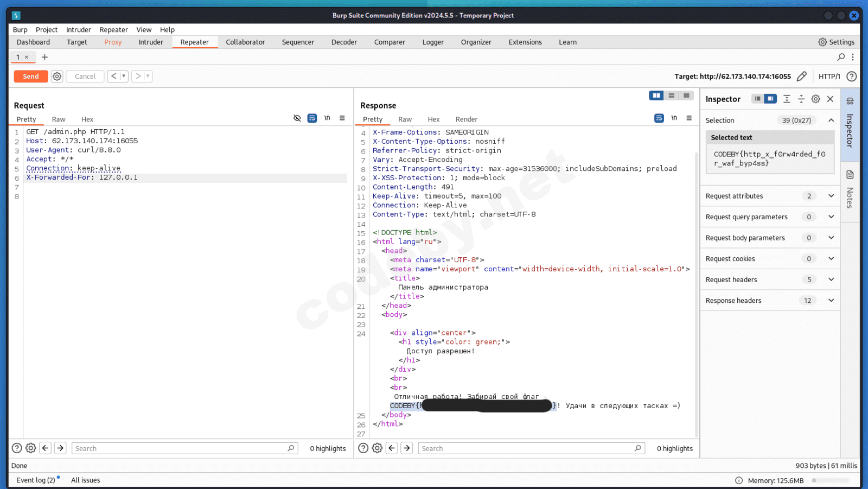Expand the Response headers section
Viewport: 868px width, 489px height.
pos(831,301)
